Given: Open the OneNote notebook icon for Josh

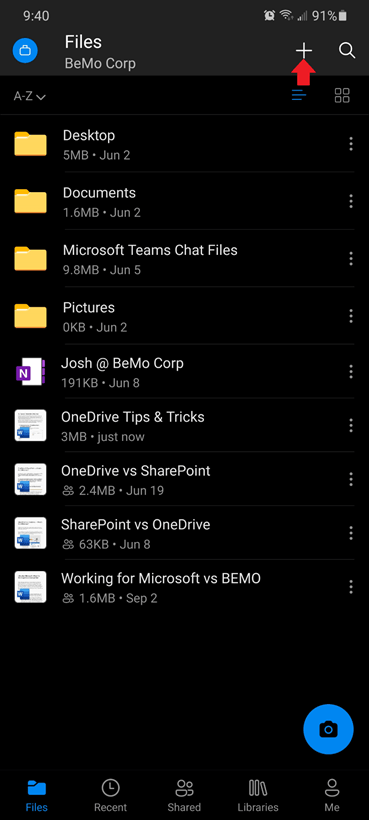Looking at the screenshot, I should [30, 372].
